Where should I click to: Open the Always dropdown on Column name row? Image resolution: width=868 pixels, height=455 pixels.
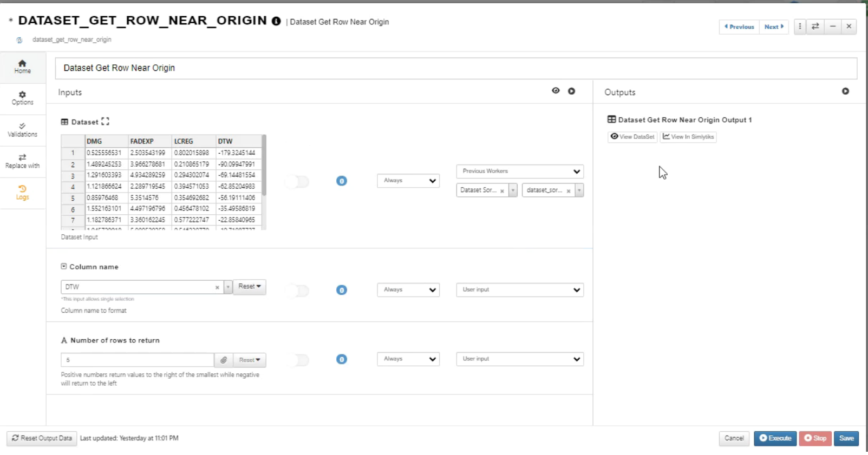408,290
